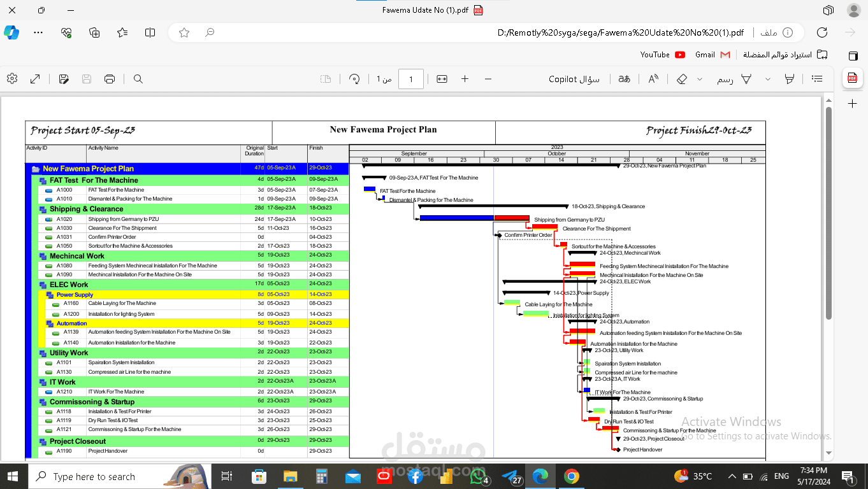
Task: Click the vertical scrollbar thumb
Action: coord(829,213)
